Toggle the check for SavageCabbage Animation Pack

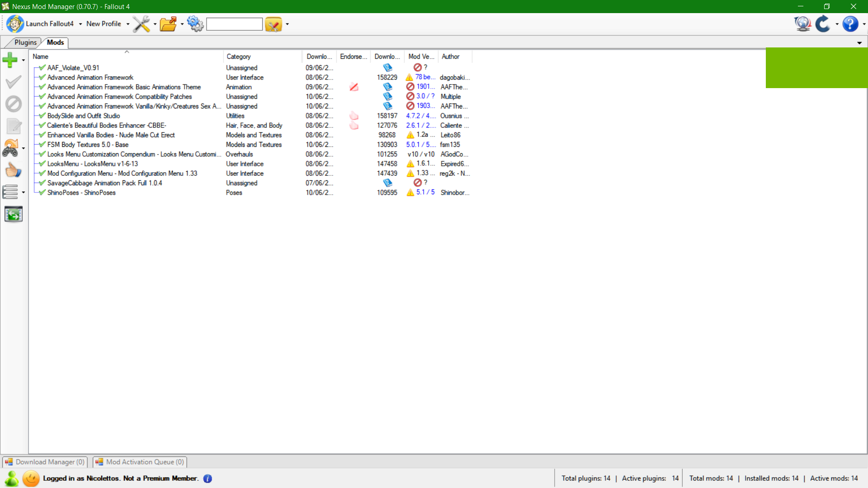[x=42, y=183]
